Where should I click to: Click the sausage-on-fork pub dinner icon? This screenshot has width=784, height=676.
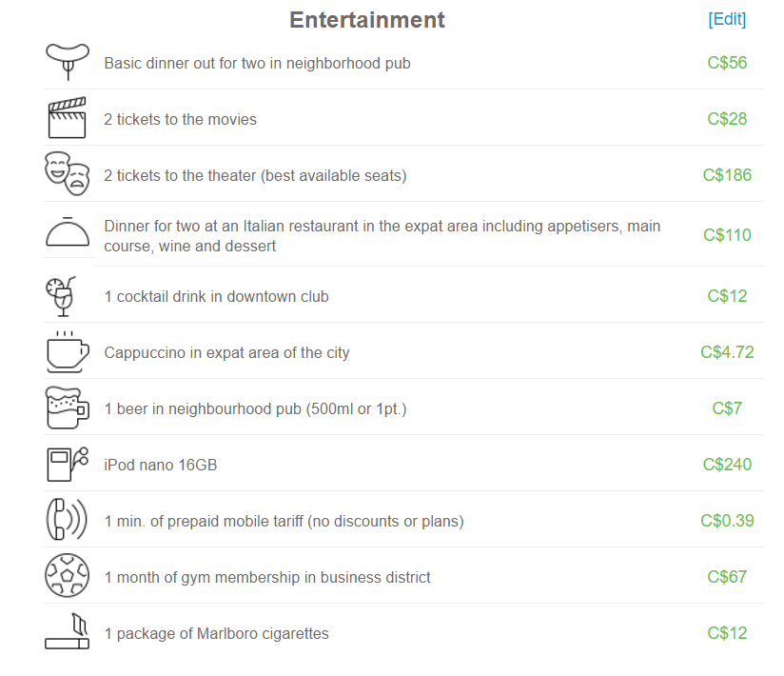pyautogui.click(x=67, y=61)
